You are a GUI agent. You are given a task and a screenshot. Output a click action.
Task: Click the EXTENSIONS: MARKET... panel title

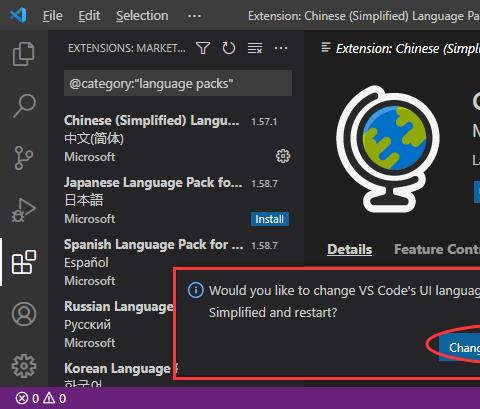tap(127, 48)
